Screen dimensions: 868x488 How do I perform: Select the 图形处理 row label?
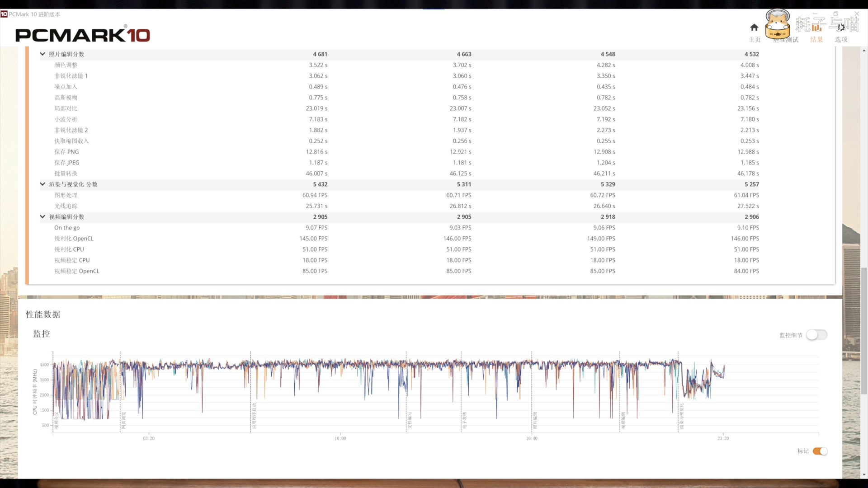[66, 195]
